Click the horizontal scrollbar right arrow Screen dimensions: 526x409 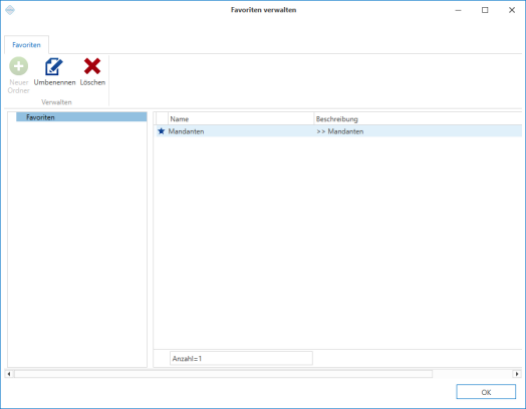pos(517,374)
